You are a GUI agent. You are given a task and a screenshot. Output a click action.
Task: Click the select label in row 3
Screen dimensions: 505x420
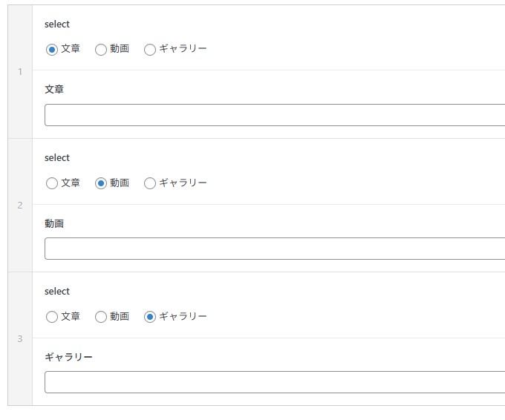click(57, 292)
